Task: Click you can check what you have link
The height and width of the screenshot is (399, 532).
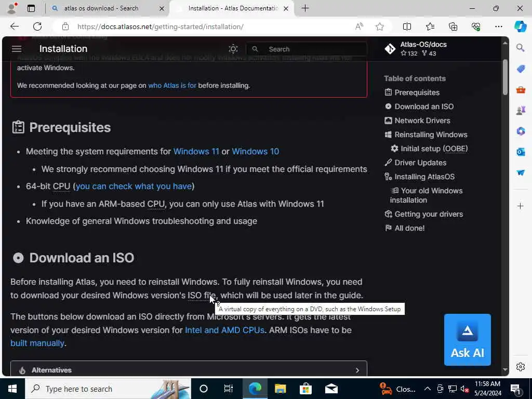Action: (134, 187)
